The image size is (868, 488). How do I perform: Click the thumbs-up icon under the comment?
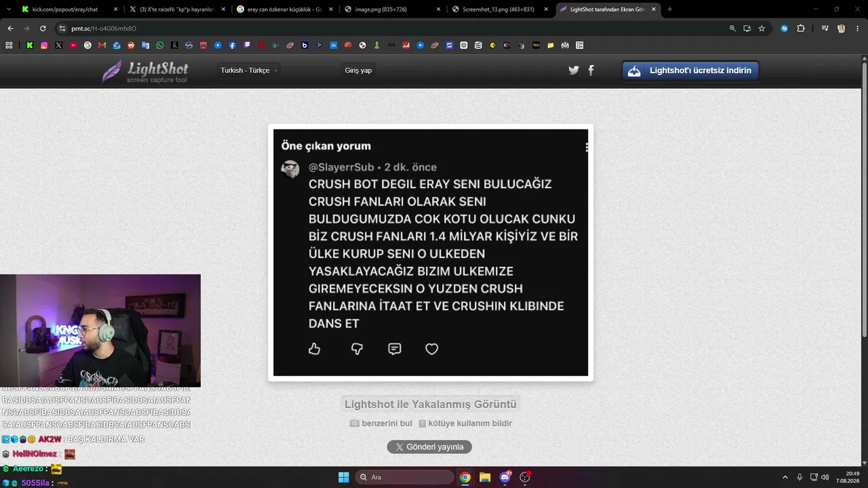(315, 349)
